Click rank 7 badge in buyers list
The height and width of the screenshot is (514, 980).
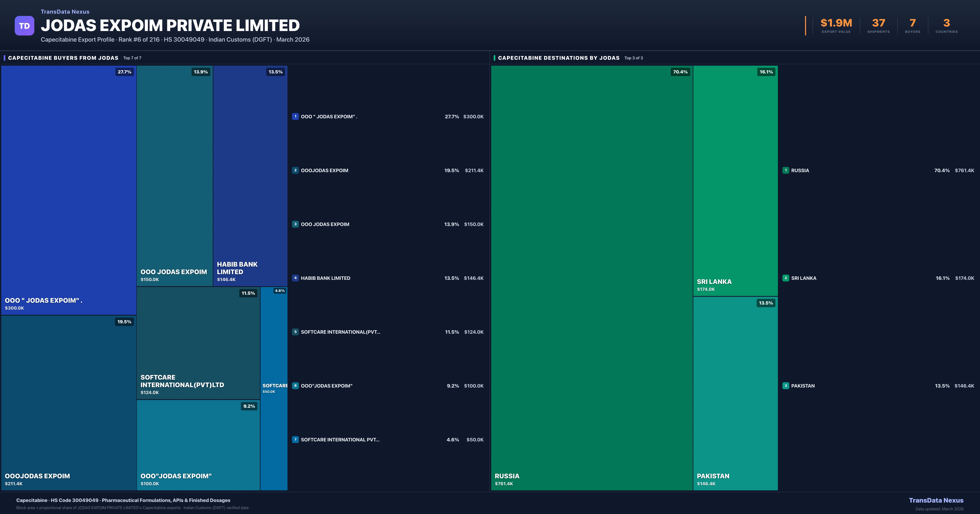[295, 440]
